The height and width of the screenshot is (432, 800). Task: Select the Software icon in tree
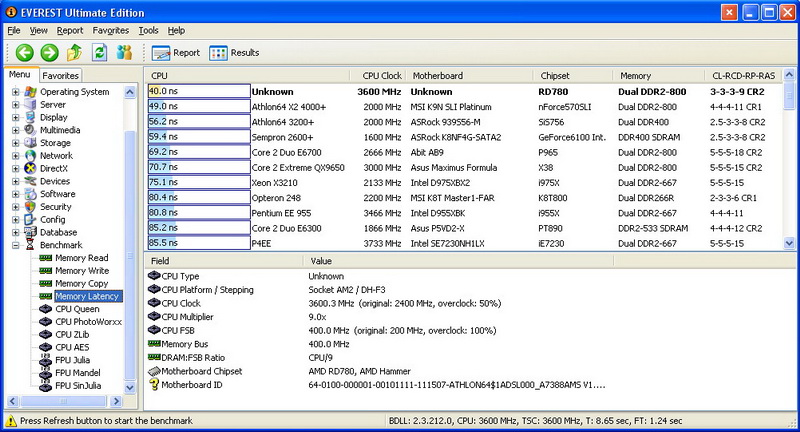click(31, 194)
